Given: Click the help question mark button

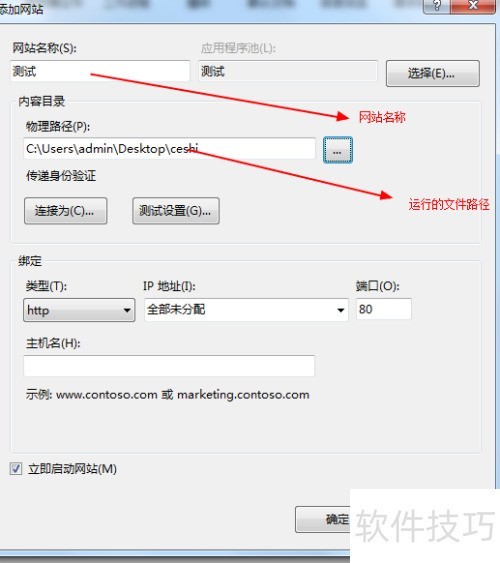Looking at the screenshot, I should (436, 6).
